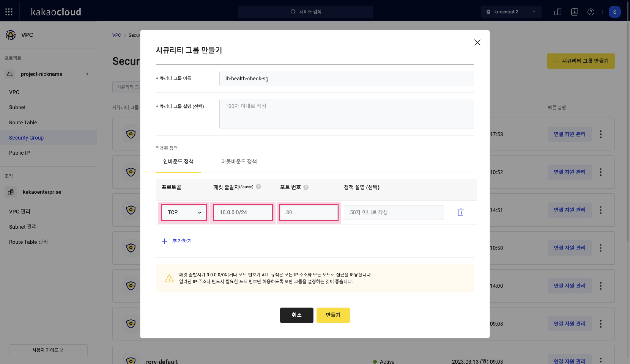The image size is (630, 364).
Task: Open the app grid launcher menu
Action: (9, 12)
